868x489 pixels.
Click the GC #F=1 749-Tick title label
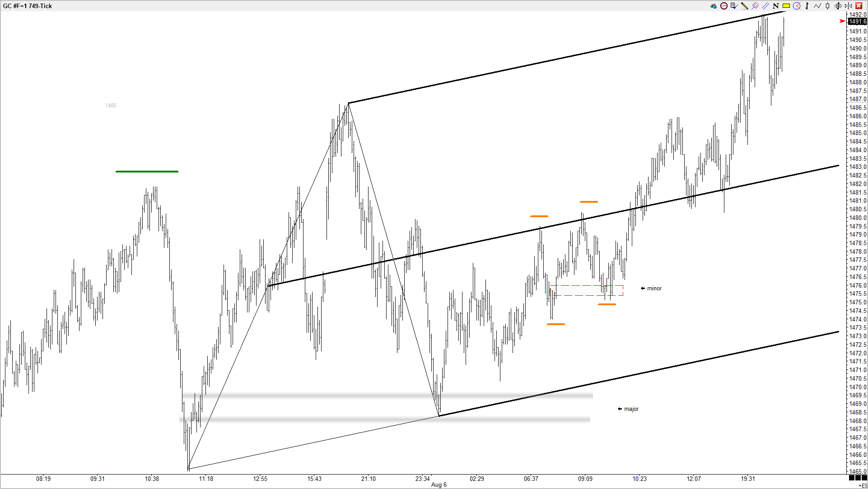click(x=28, y=6)
